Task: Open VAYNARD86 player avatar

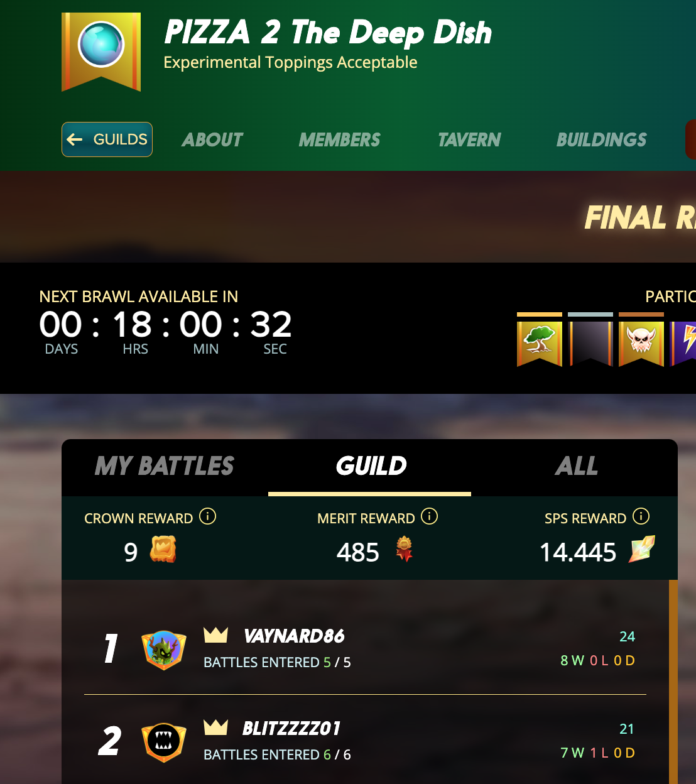Action: [x=164, y=650]
